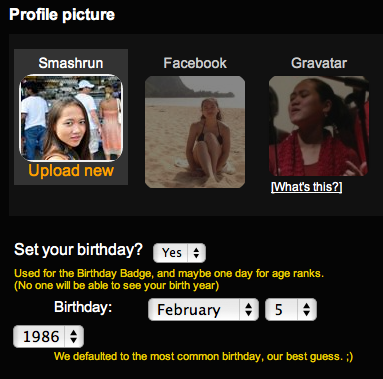Select the Smashrun profile picture thumbnail
The image size is (383, 379).
(71, 118)
